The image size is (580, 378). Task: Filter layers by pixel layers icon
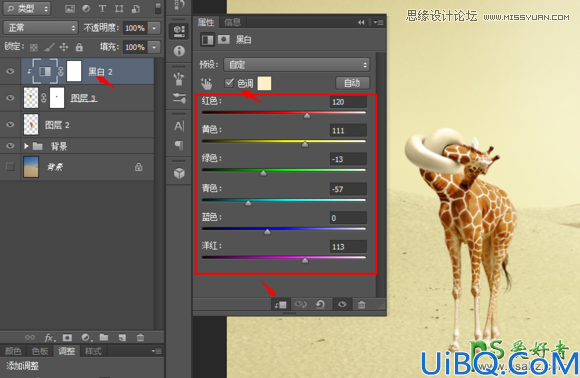(70, 9)
